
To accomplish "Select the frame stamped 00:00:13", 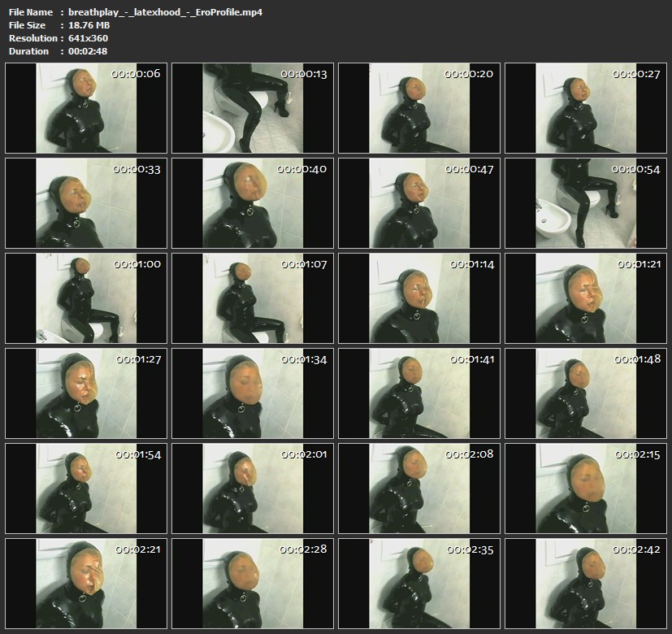I will (x=252, y=108).
